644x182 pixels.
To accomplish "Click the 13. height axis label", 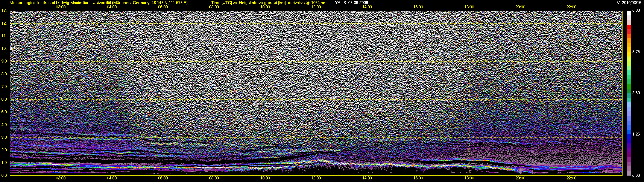I will [x=4, y=10].
